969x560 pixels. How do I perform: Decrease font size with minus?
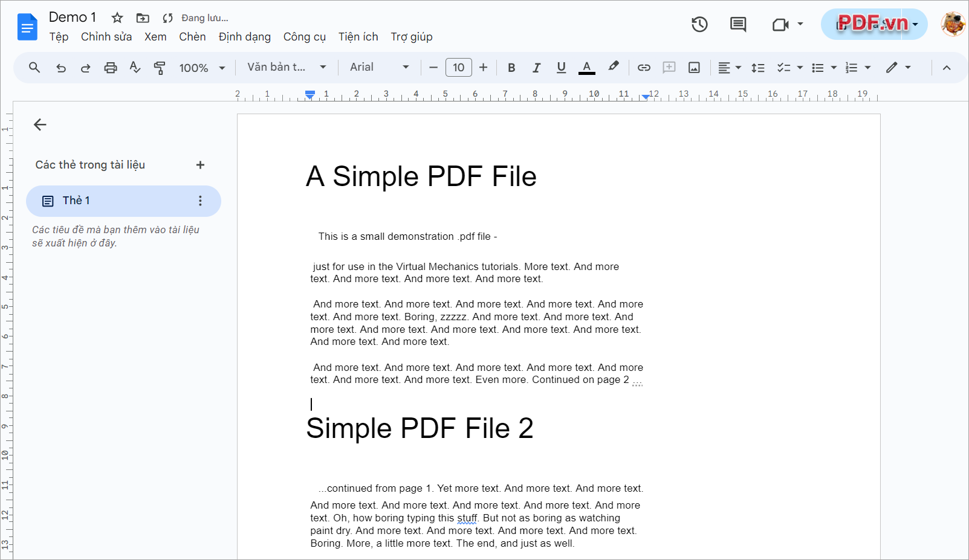pos(433,68)
